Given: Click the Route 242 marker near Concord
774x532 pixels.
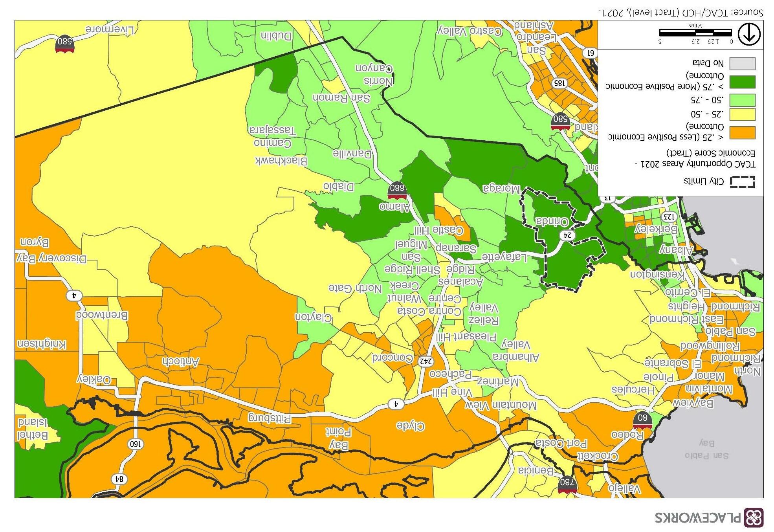Looking at the screenshot, I should tap(426, 361).
